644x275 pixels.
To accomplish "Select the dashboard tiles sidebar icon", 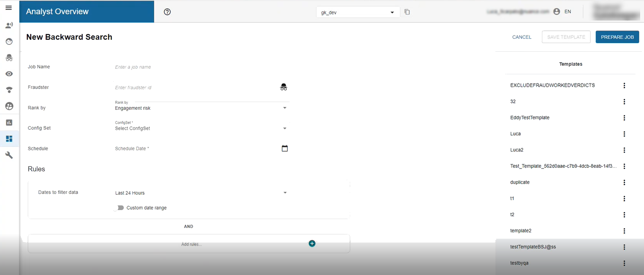I will [9, 139].
